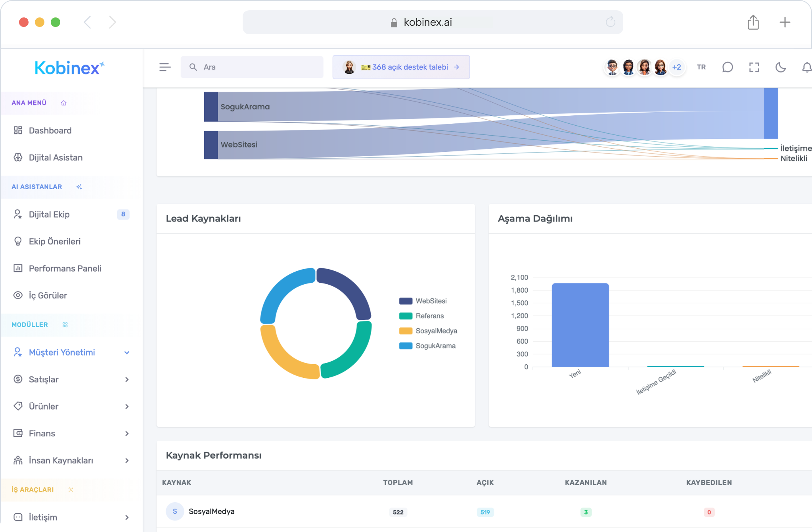Image resolution: width=812 pixels, height=532 pixels.
Task: Expand the Finans submenu arrow
Action: [127, 433]
